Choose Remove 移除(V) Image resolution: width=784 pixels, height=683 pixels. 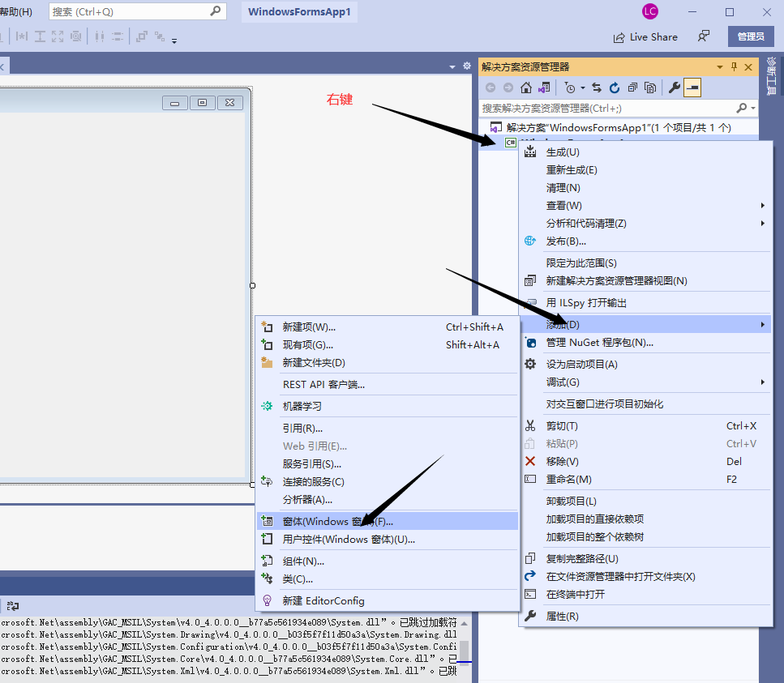tap(645, 462)
